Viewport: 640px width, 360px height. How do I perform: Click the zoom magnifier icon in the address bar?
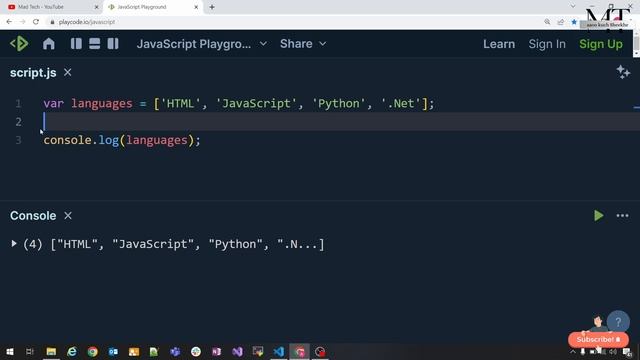(547, 22)
